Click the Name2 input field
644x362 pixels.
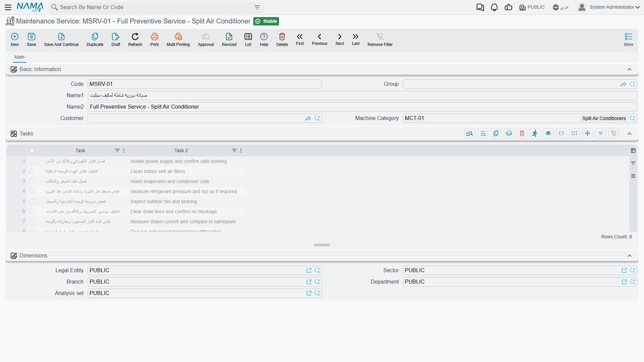click(362, 107)
